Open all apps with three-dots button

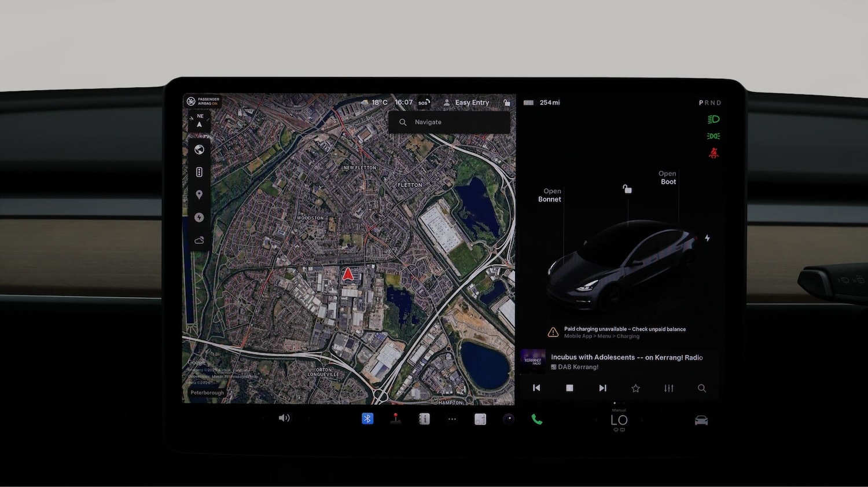452,419
